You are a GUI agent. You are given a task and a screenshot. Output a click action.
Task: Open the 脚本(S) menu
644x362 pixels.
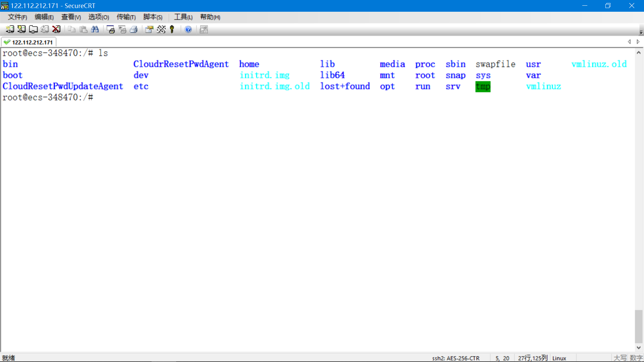tap(153, 17)
